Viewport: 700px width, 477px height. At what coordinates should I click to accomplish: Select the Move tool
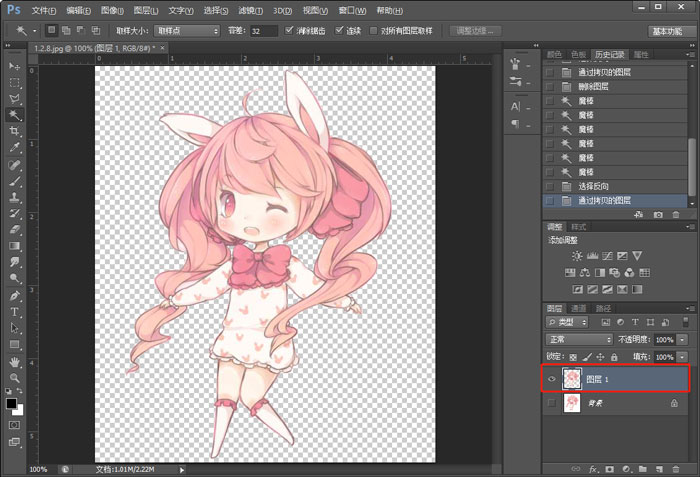click(x=15, y=67)
